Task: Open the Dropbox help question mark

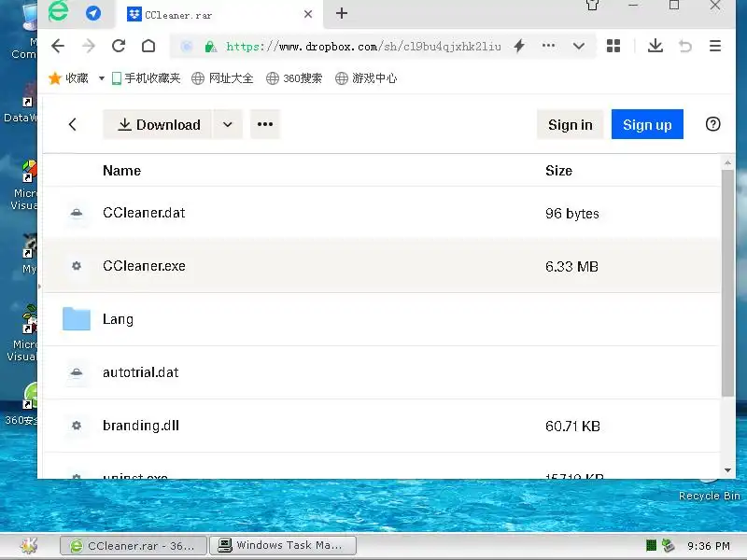Action: coord(712,124)
